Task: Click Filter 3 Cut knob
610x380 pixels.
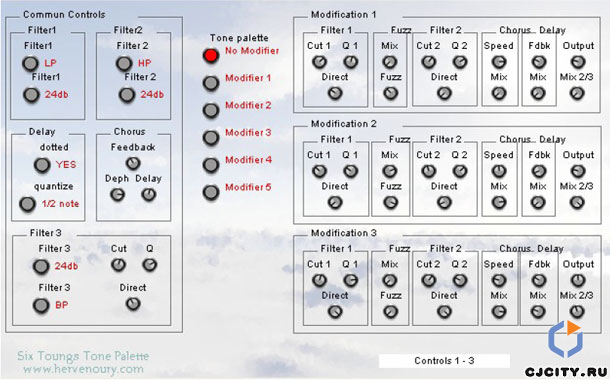Action: coord(118,265)
